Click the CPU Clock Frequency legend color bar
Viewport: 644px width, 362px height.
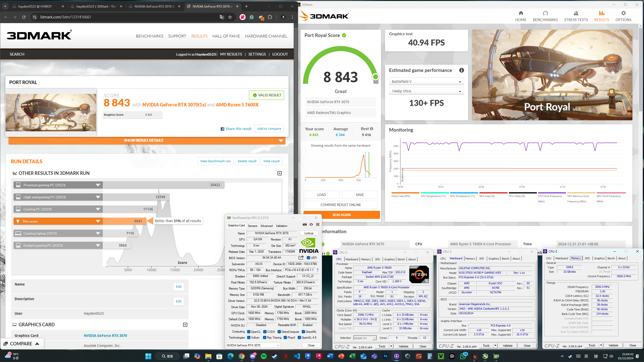pos(552,193)
